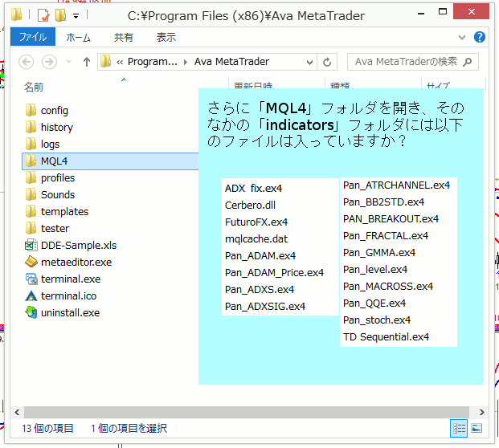Sort files by 名前 column header

(x=34, y=86)
